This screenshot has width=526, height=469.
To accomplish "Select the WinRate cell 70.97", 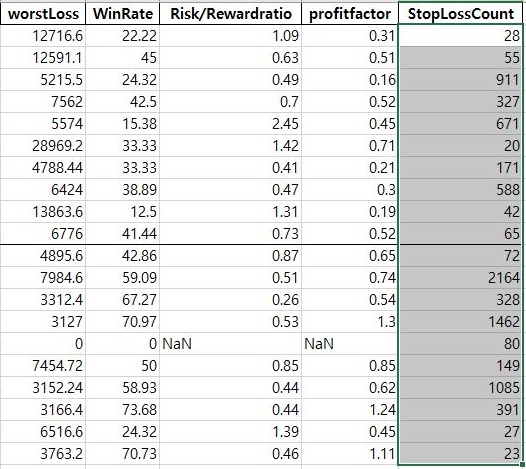I will click(x=122, y=322).
